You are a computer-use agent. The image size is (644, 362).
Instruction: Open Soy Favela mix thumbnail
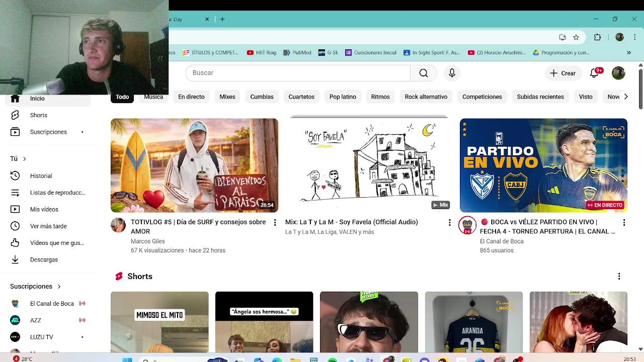click(369, 165)
